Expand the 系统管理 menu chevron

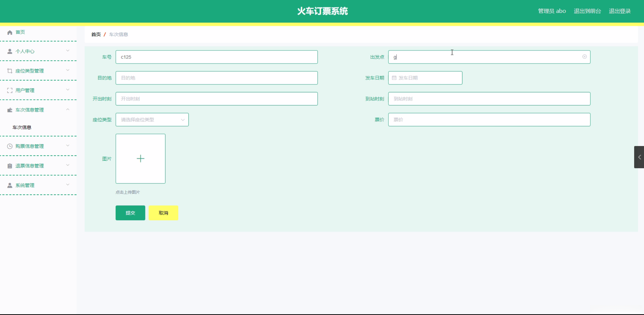pyautogui.click(x=68, y=185)
